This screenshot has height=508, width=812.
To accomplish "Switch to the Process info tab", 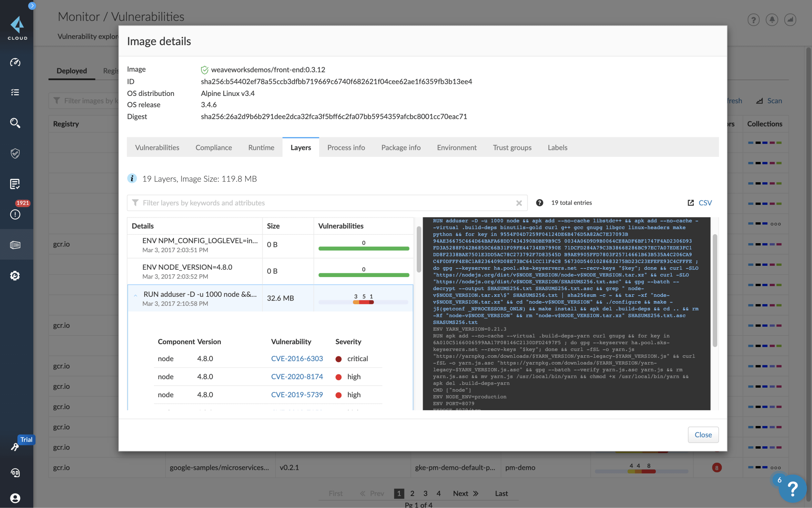I will pos(346,148).
